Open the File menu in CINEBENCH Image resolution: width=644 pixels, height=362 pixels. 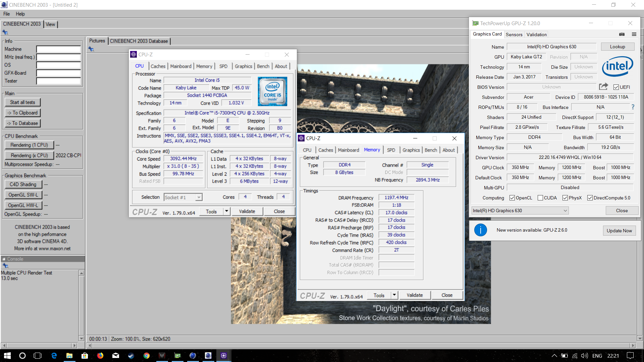coord(6,14)
